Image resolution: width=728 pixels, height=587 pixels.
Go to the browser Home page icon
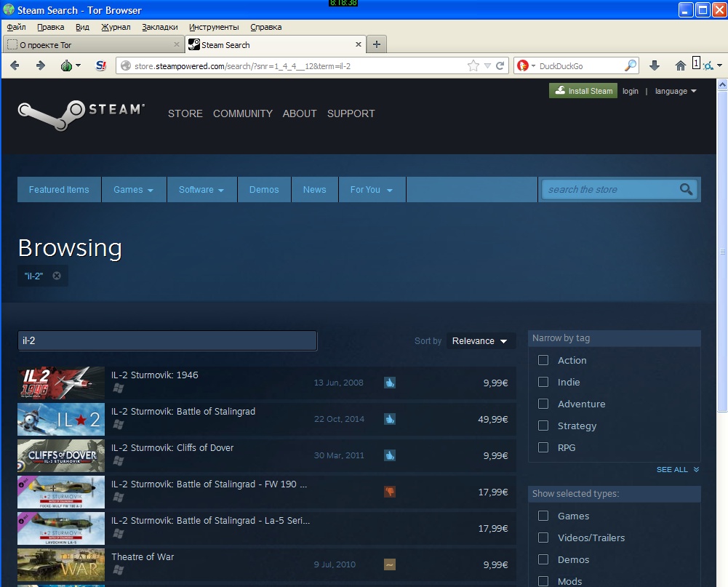[x=680, y=66]
